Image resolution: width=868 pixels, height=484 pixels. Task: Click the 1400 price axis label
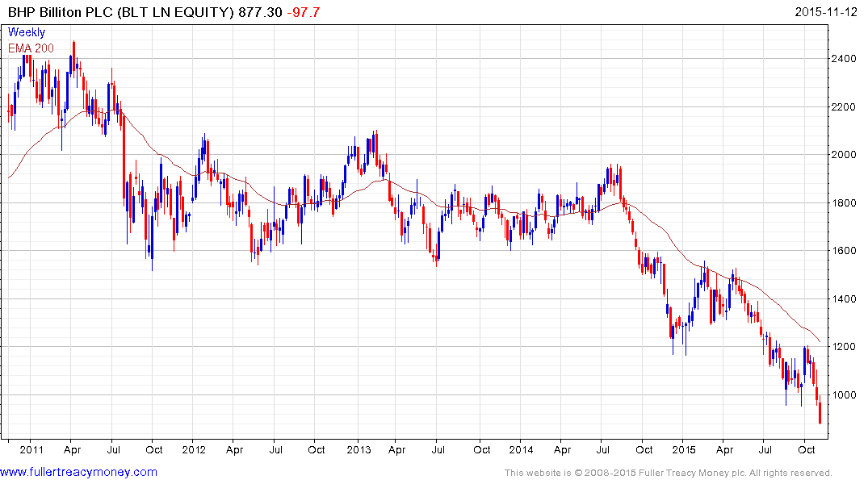[844, 299]
